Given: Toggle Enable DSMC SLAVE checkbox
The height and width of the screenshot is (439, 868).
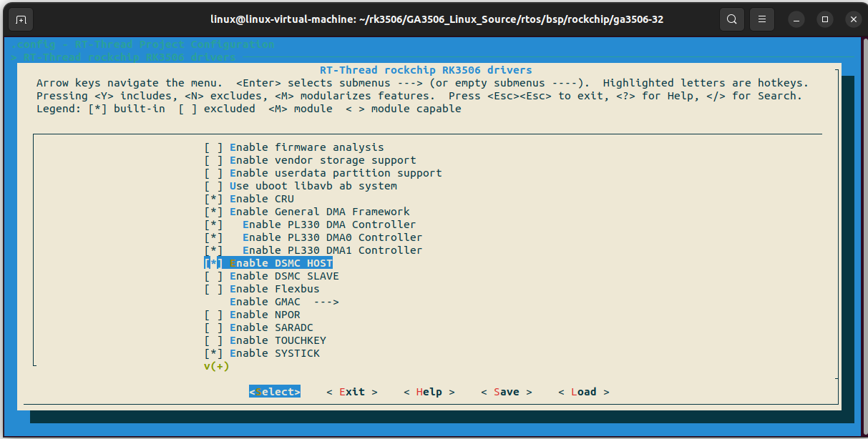Looking at the screenshot, I should click(213, 276).
